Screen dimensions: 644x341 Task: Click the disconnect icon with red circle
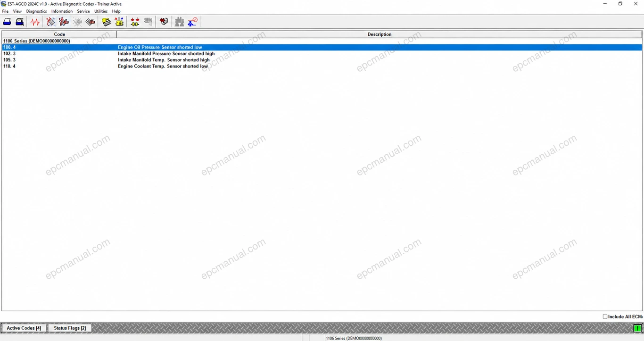(x=192, y=22)
